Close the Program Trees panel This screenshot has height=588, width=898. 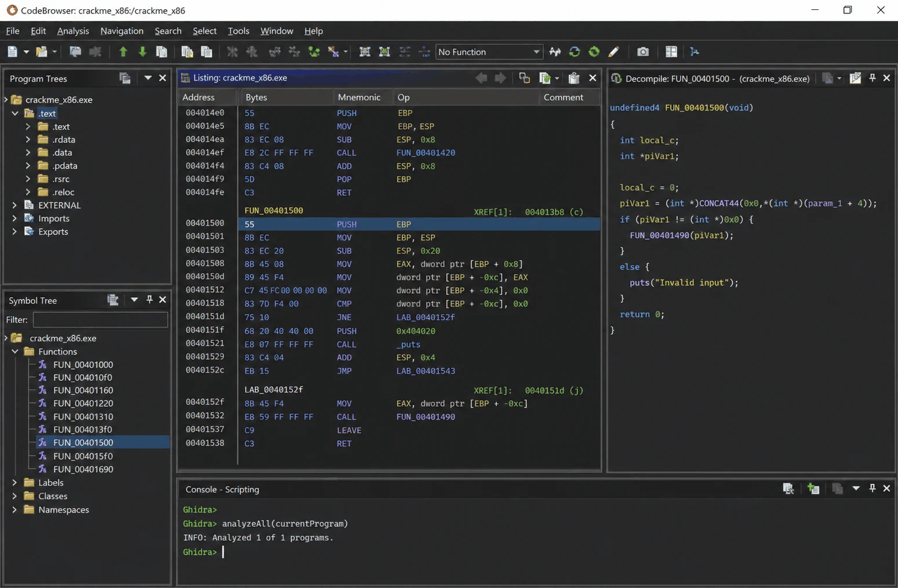click(162, 78)
